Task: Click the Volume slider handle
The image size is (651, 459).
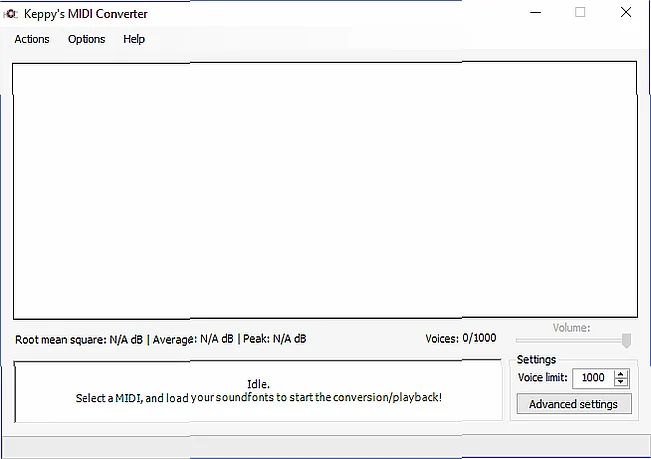Action: pos(627,340)
